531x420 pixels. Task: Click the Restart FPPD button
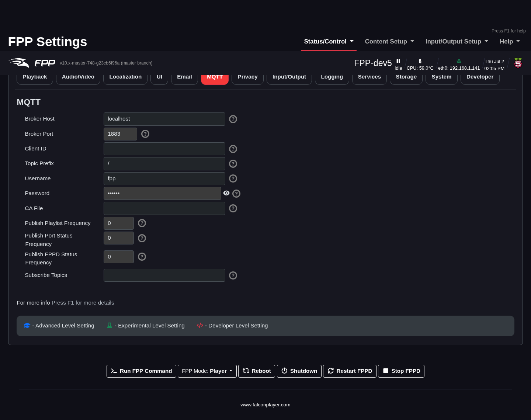tap(350, 371)
